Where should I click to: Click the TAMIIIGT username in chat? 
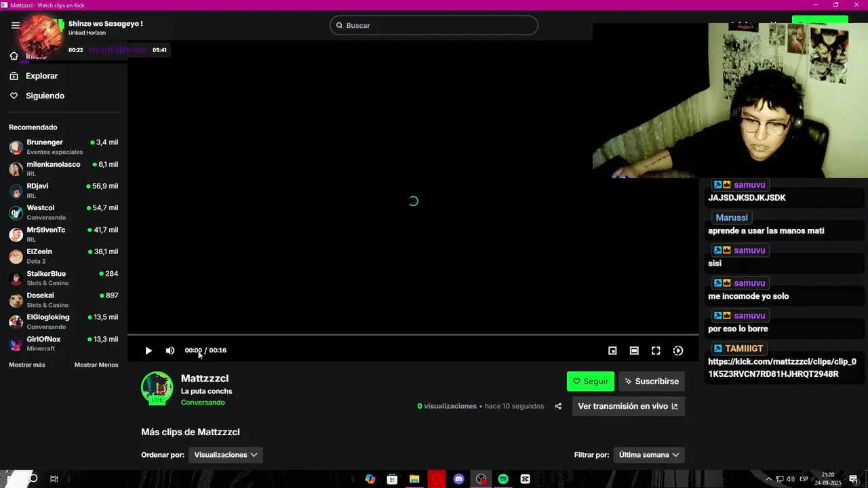[744, 348]
